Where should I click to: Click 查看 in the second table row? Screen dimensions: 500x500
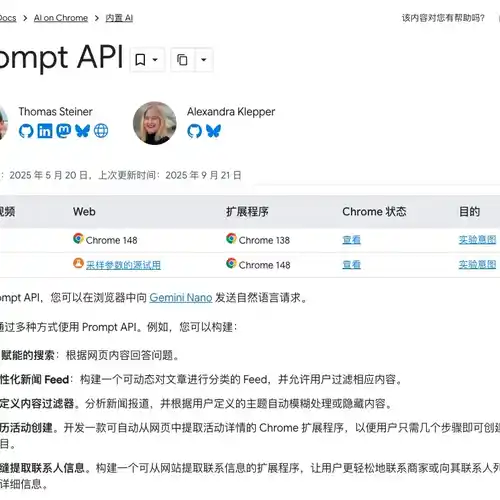(351, 265)
